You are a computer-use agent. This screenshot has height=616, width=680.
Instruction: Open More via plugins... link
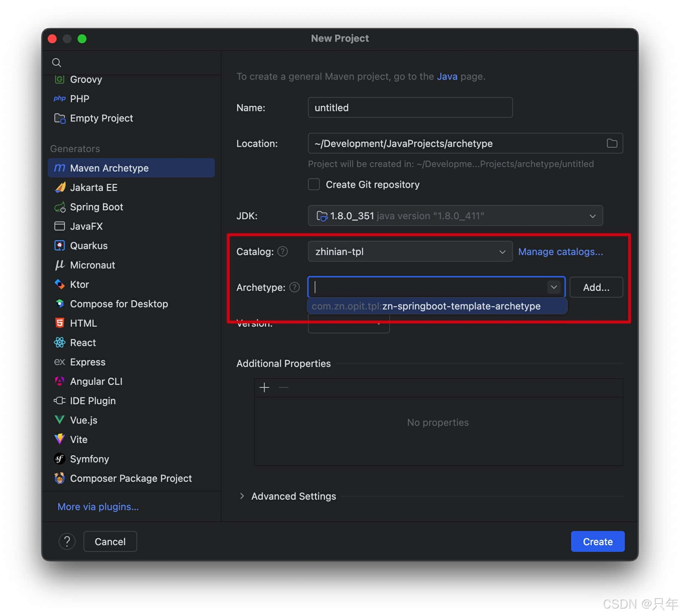98,507
